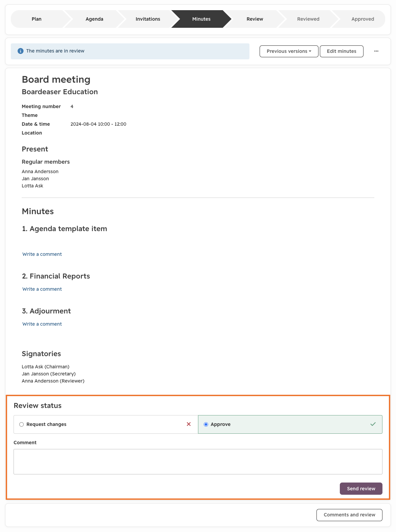Click the Send review button
This screenshot has width=396, height=532.
(361, 489)
